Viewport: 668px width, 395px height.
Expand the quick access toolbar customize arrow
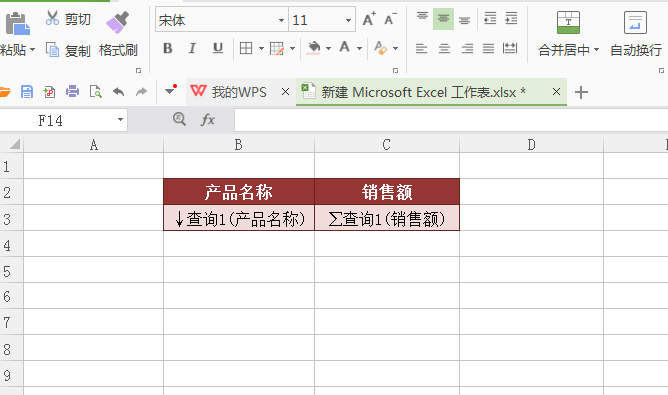click(x=170, y=91)
